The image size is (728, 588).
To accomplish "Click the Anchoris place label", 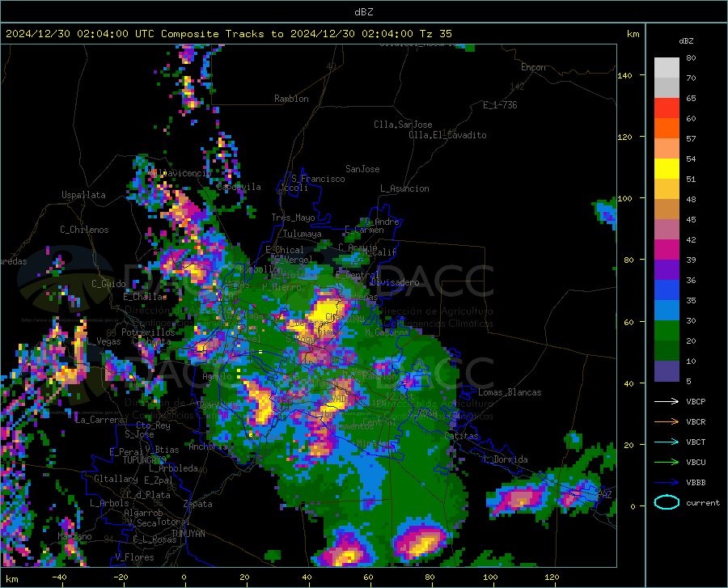I will [208, 447].
